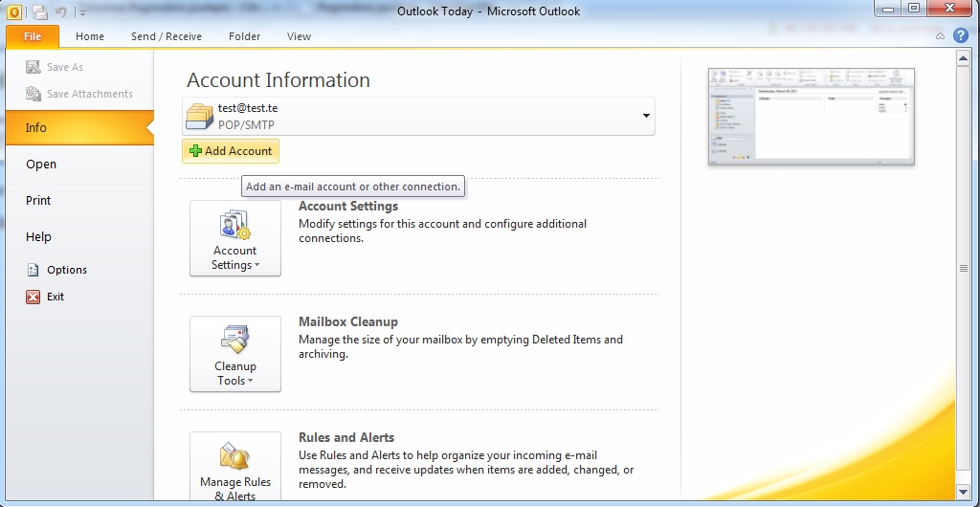Click the mail folder account icon
980x507 pixels.
[x=200, y=116]
